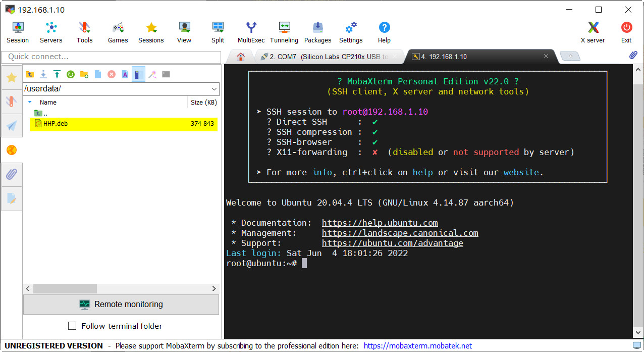Screen dimensions: 644x352
Task: Open the Tools sidebar tab
Action: coord(12,101)
